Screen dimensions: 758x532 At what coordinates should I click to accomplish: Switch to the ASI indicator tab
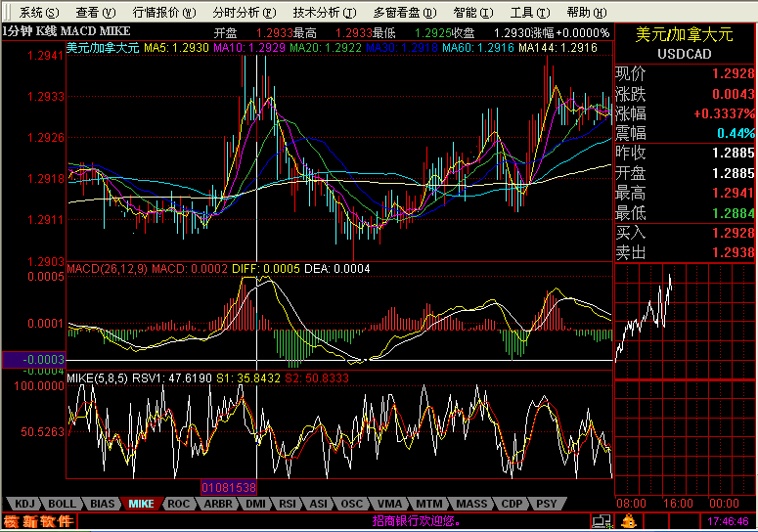pos(318,504)
